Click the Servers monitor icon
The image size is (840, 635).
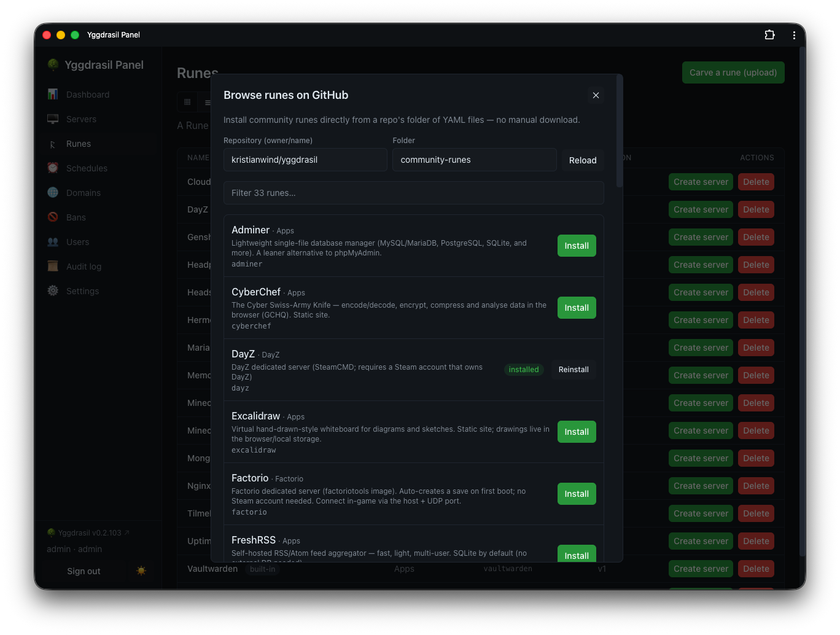click(x=53, y=119)
